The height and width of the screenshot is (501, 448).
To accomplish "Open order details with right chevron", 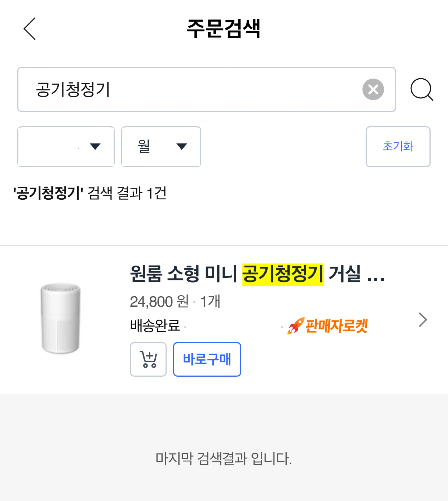I will pyautogui.click(x=422, y=320).
